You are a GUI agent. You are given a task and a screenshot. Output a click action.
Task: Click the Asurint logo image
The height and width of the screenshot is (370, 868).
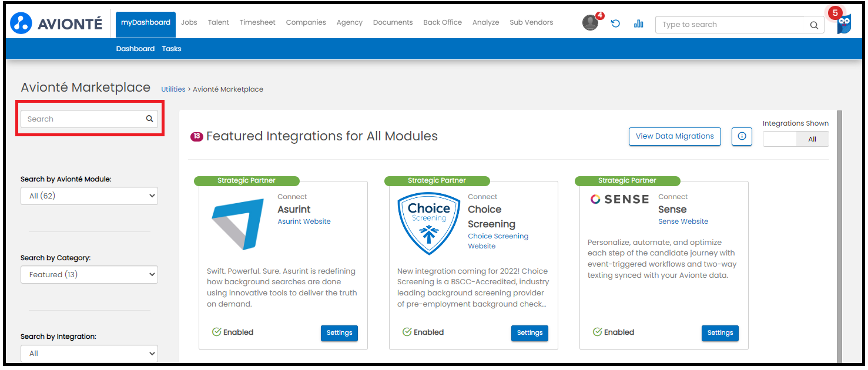(238, 224)
